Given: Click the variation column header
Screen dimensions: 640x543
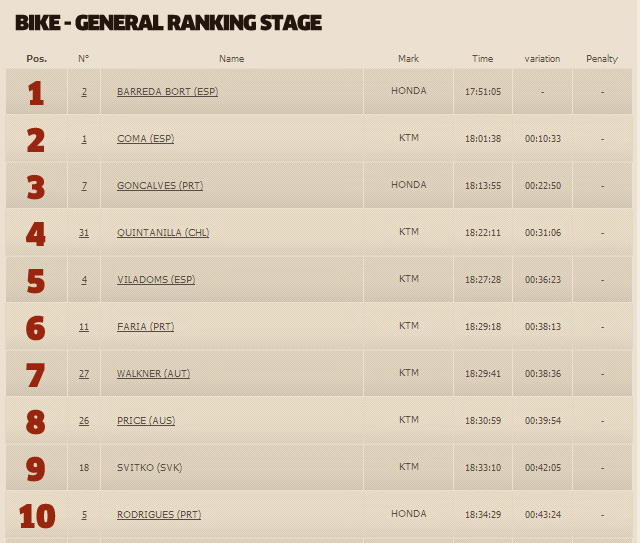Looking at the screenshot, I should (x=542, y=59).
